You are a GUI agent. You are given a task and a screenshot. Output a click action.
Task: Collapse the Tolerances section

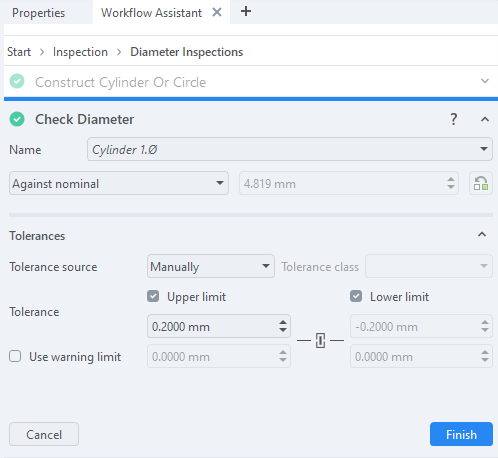click(x=482, y=235)
